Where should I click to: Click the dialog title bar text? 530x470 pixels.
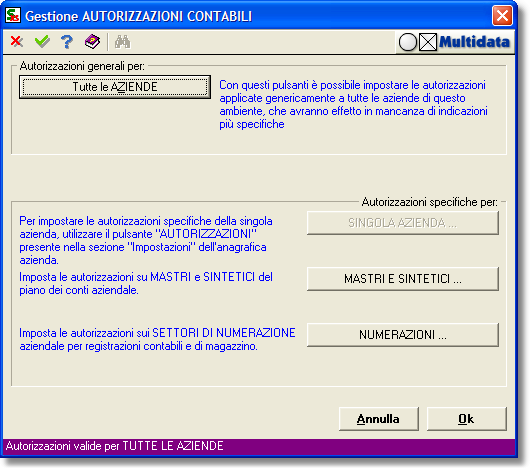(139, 16)
